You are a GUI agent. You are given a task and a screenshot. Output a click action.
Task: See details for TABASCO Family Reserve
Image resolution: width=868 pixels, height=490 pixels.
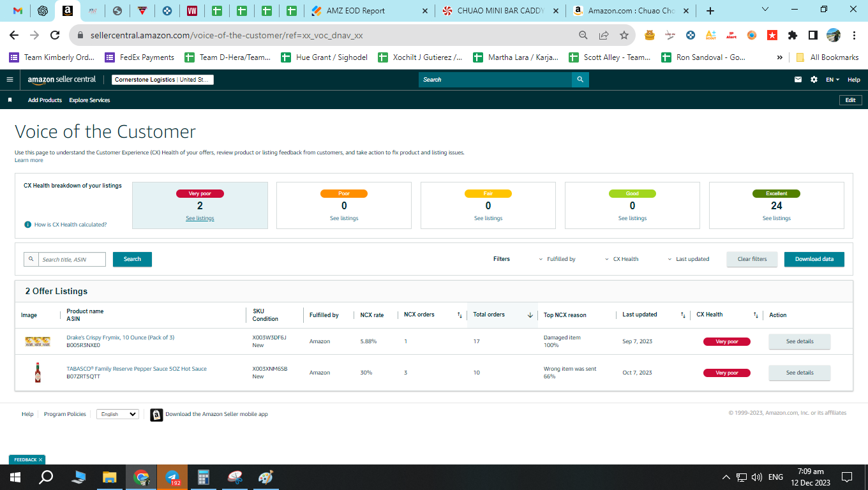point(800,373)
